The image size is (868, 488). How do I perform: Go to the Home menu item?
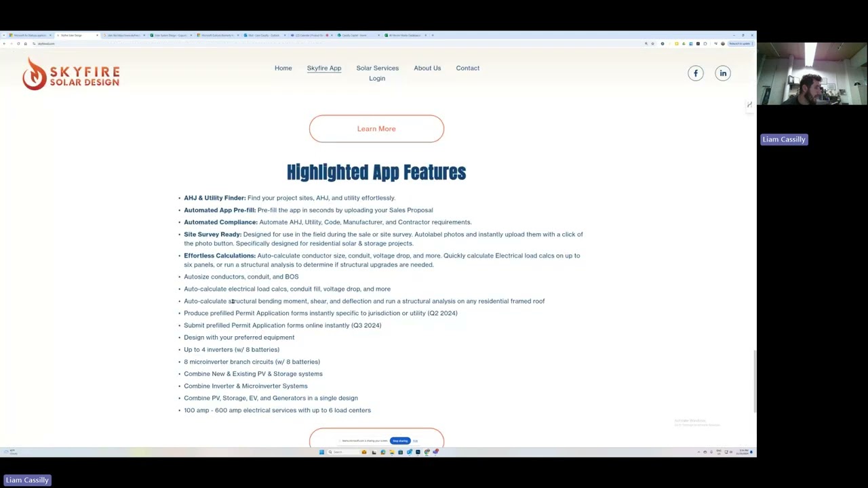pos(283,68)
